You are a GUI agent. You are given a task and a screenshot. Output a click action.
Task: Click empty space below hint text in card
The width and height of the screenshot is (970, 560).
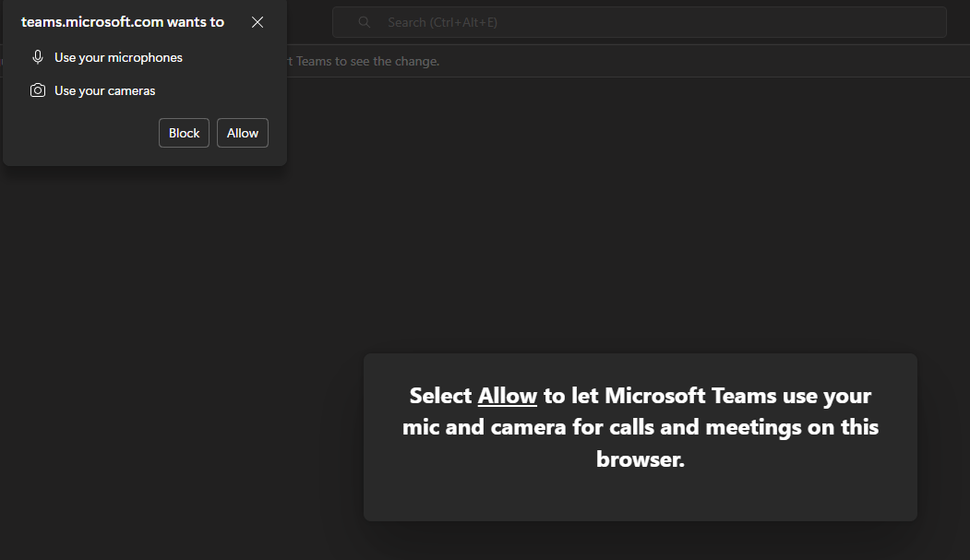pos(640,498)
